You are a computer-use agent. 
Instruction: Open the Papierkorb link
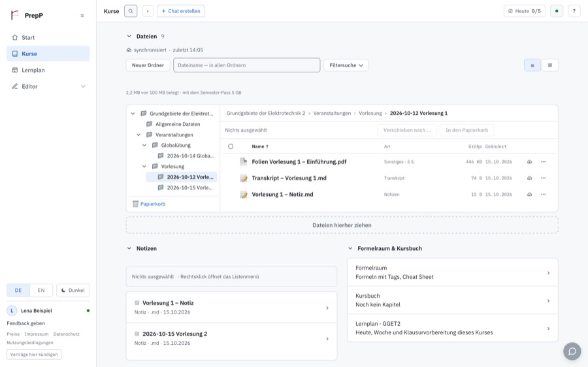pyautogui.click(x=153, y=204)
